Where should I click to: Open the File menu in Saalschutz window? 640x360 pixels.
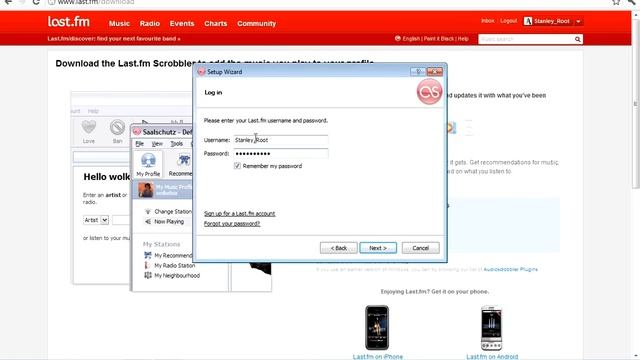(140, 144)
